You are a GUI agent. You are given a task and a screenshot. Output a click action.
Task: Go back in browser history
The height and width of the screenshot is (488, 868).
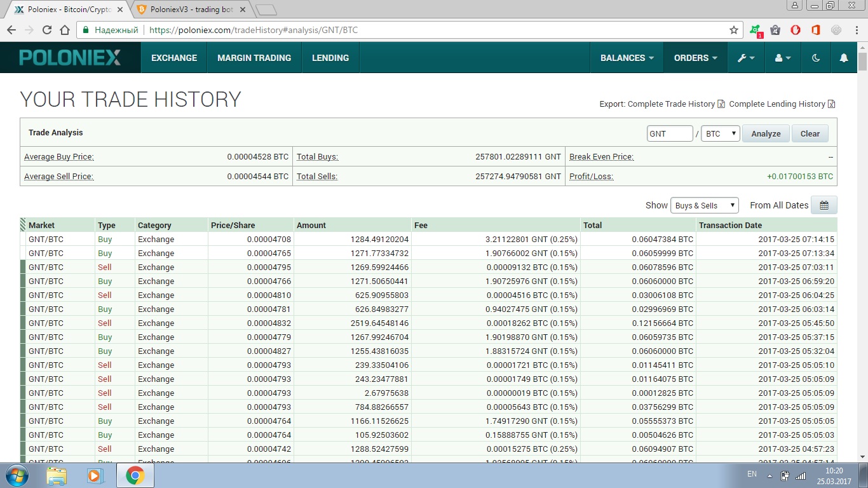coord(11,30)
